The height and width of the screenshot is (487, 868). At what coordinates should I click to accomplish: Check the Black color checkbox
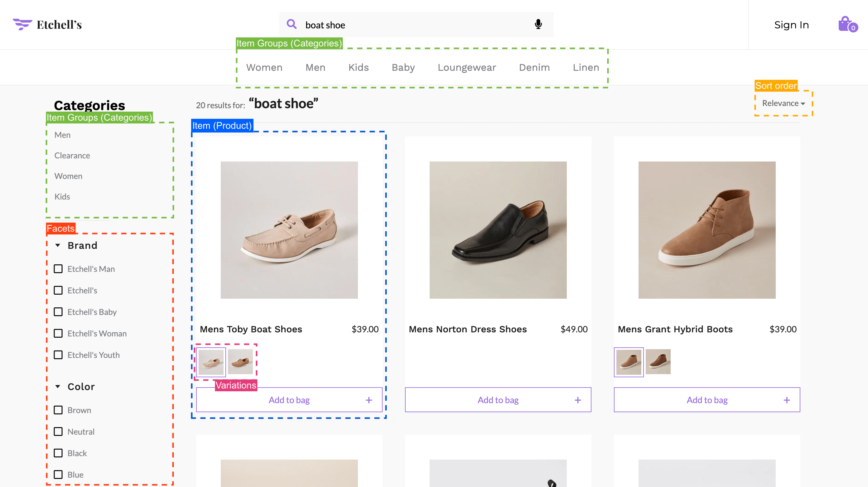tap(58, 453)
